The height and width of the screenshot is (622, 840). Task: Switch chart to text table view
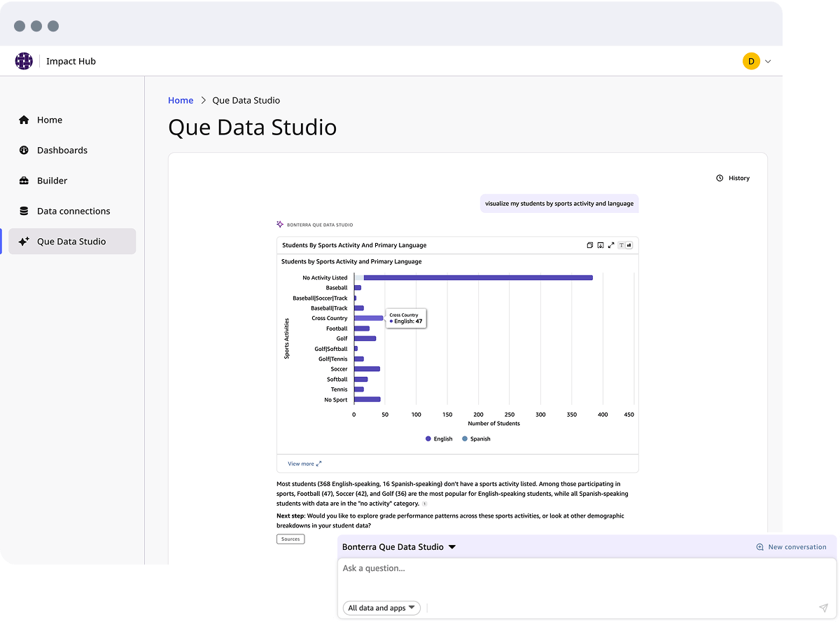pyautogui.click(x=621, y=245)
